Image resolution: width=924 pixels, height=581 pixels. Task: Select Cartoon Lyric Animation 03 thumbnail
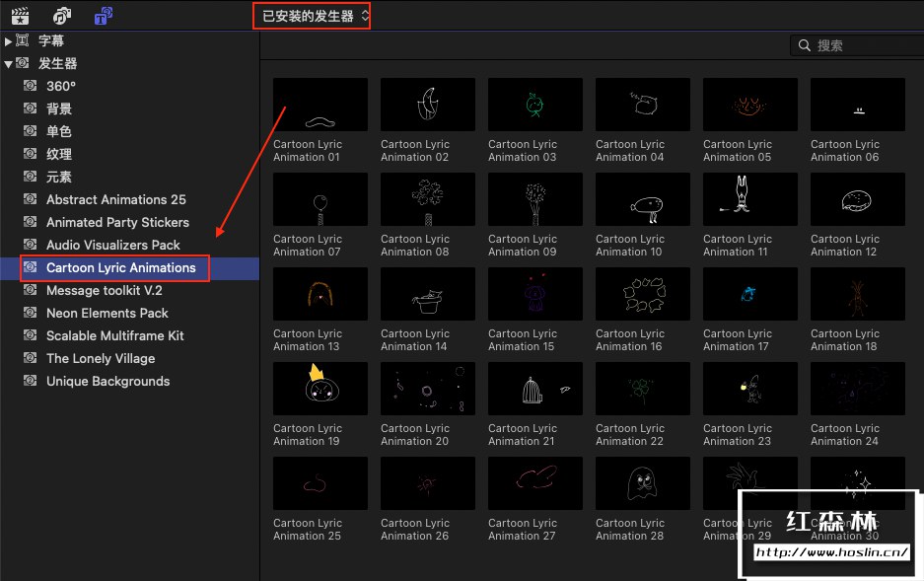[x=535, y=105]
